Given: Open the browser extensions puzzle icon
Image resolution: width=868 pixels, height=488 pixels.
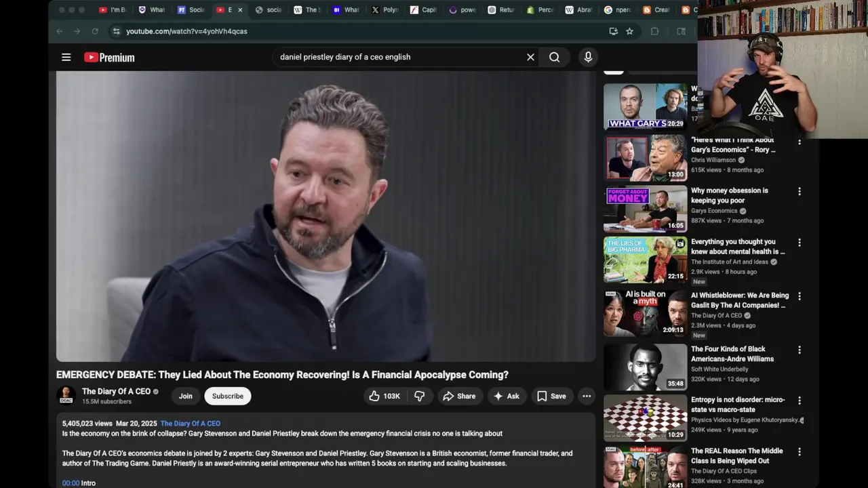Looking at the screenshot, I should click(x=654, y=31).
